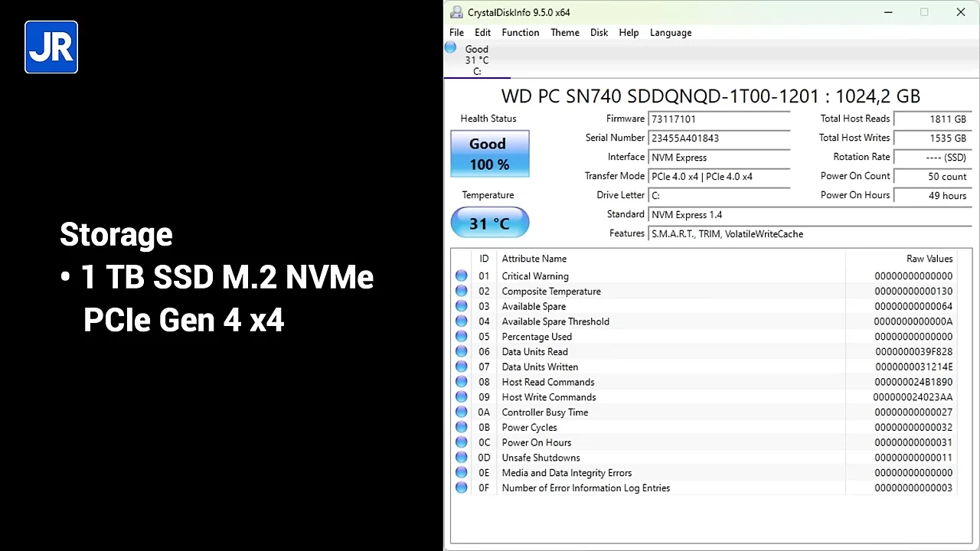Click the JR logo icon
This screenshot has height=551, width=980.
[x=51, y=47]
